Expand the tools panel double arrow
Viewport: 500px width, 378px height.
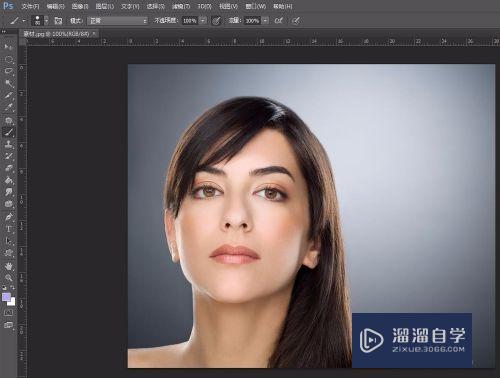pyautogui.click(x=4, y=32)
